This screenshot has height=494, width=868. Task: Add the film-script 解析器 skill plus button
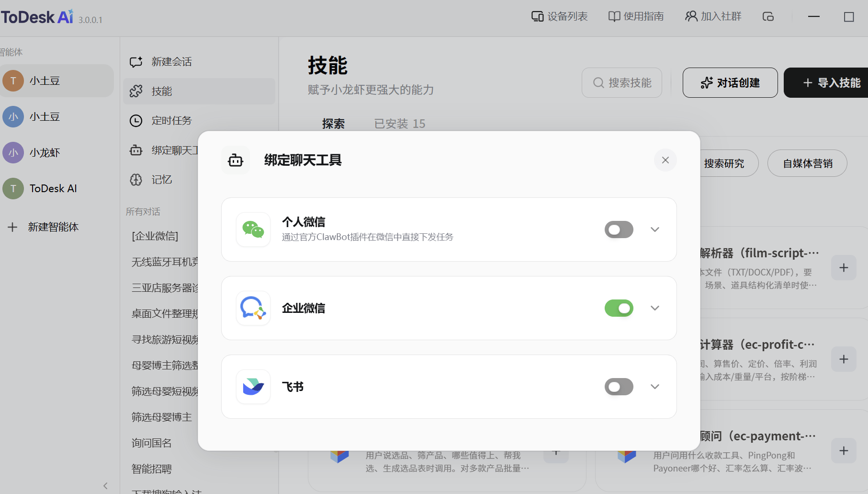tap(844, 268)
